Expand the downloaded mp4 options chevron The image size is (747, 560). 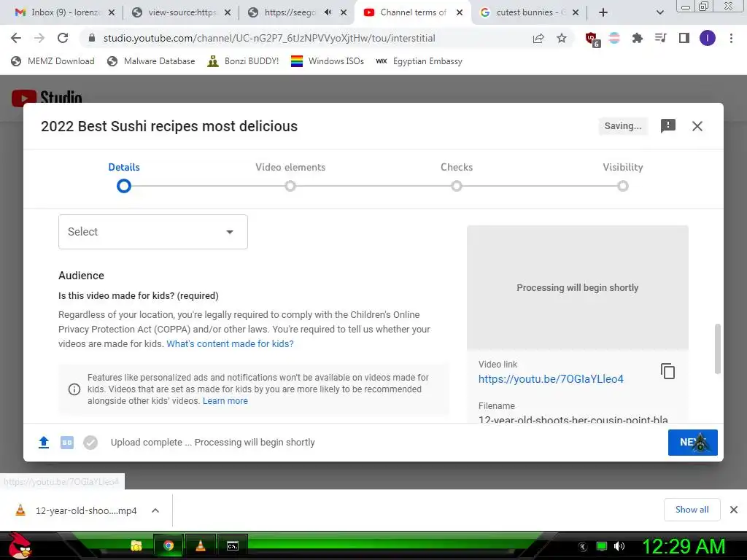[x=155, y=510]
